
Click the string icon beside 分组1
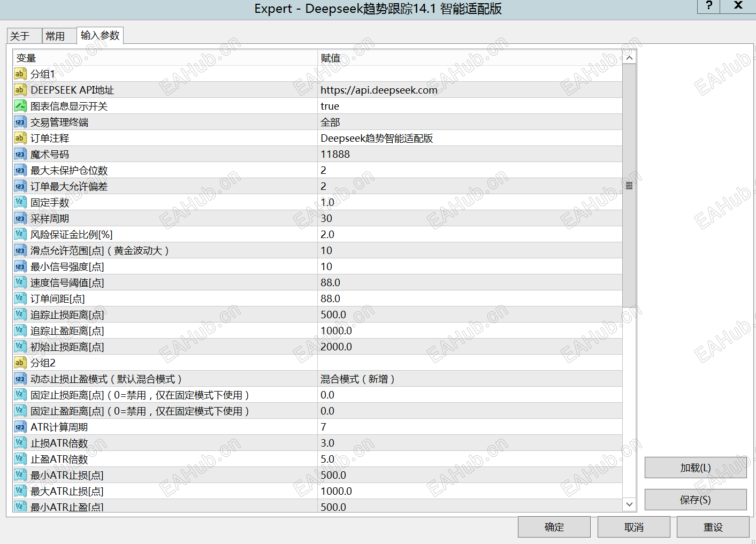coord(20,74)
